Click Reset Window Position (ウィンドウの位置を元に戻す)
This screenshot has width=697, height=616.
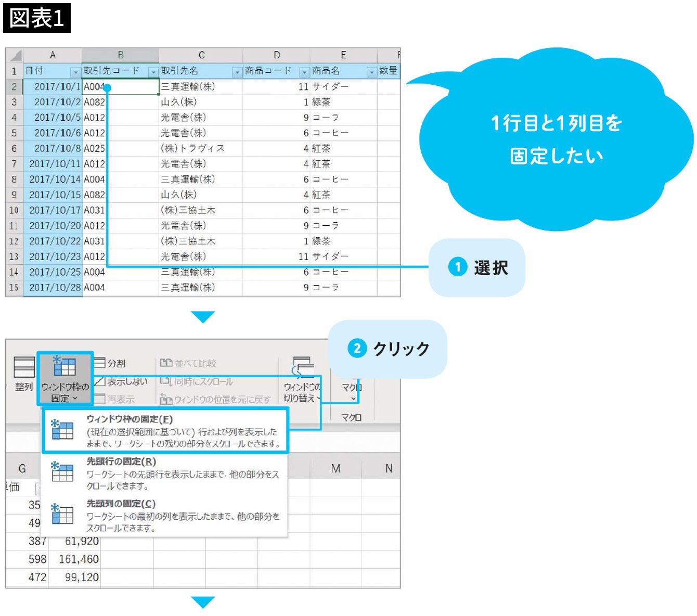coord(216,400)
